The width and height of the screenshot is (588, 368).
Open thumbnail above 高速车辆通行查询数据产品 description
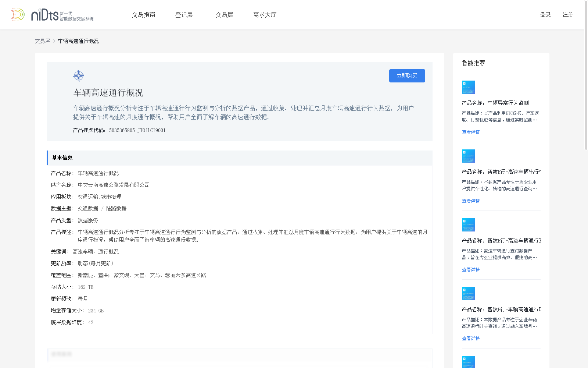(469, 225)
